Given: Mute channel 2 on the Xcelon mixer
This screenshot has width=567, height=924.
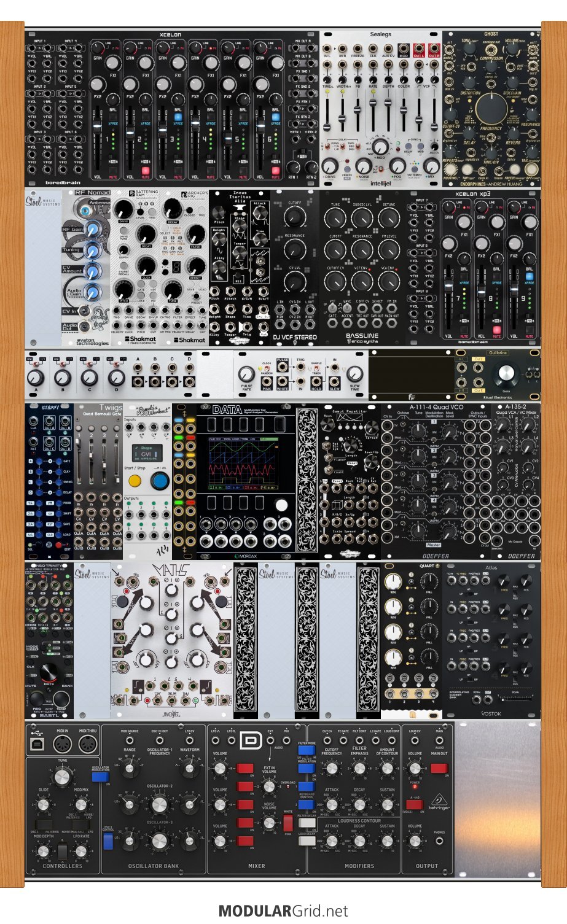Looking at the screenshot, I should (146, 171).
